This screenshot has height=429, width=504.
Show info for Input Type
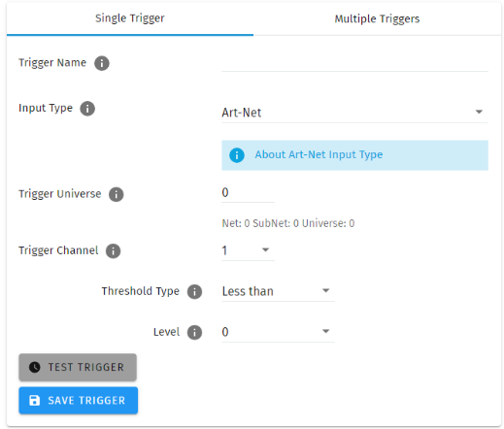(x=87, y=109)
